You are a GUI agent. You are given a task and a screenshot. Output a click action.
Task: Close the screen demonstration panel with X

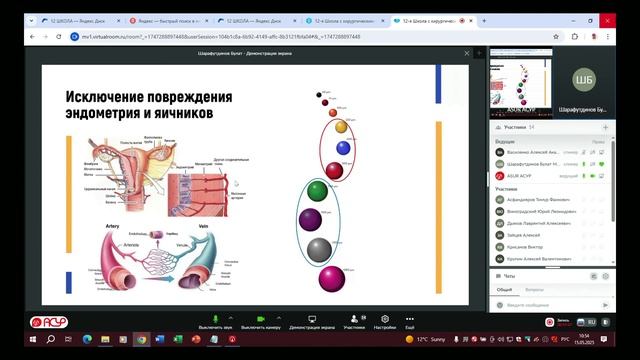467,53
